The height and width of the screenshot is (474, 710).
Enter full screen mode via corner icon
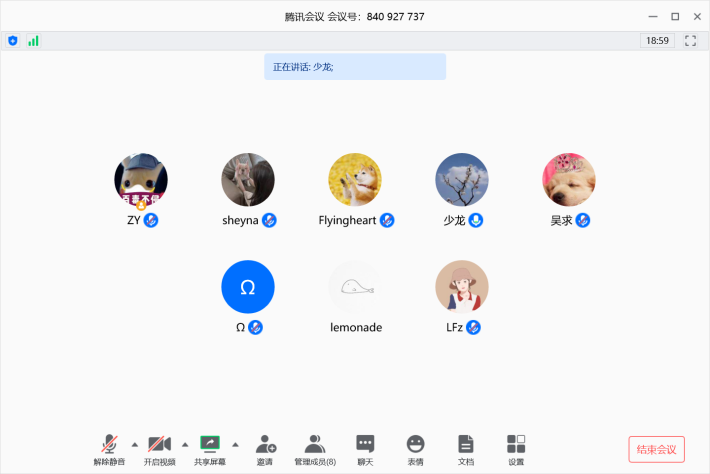coord(690,41)
